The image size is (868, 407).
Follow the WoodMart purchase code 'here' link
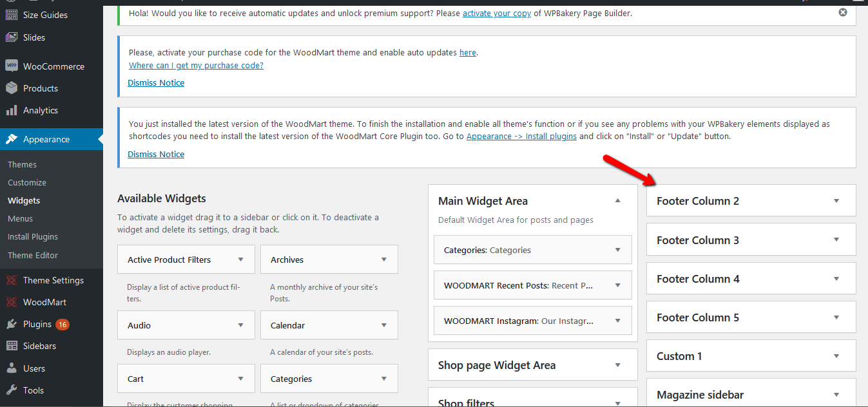pyautogui.click(x=468, y=52)
